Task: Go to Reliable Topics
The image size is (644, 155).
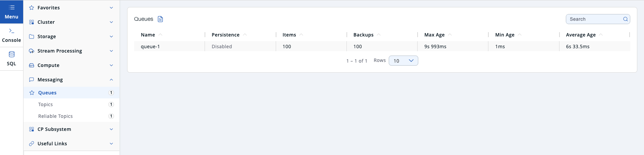Action: 55,116
